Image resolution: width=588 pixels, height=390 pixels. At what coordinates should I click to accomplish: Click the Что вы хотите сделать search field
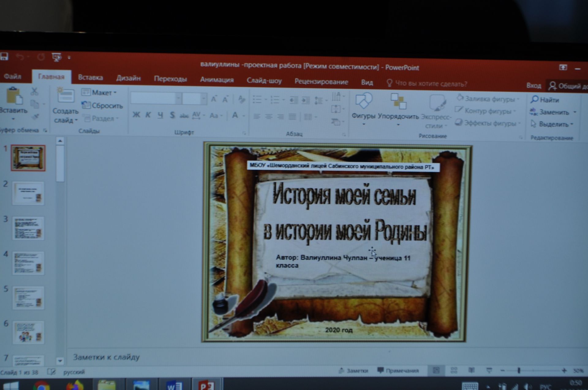(x=427, y=83)
